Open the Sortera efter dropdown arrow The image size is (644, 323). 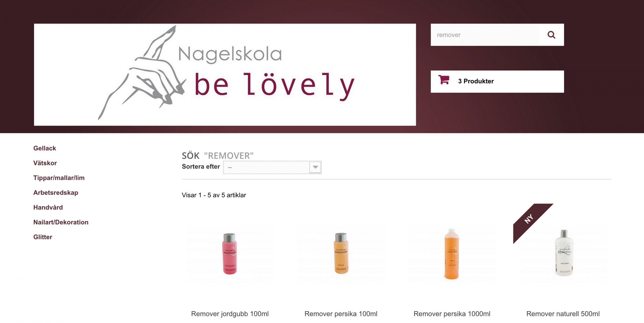click(315, 167)
